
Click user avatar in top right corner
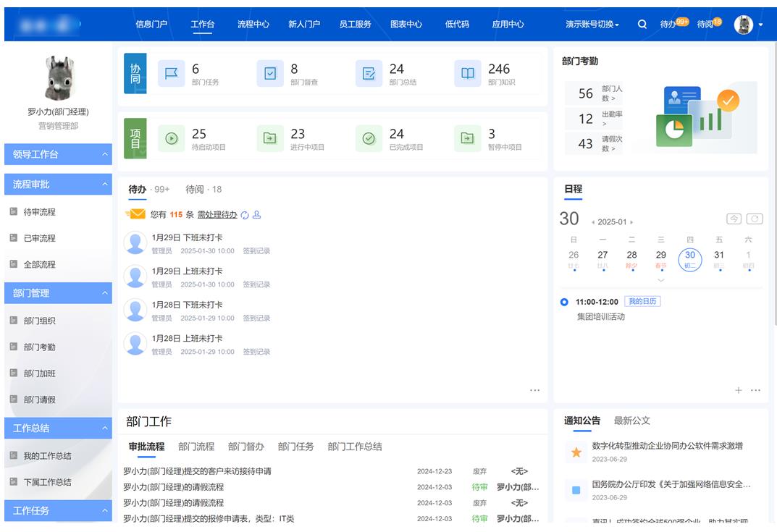[743, 25]
